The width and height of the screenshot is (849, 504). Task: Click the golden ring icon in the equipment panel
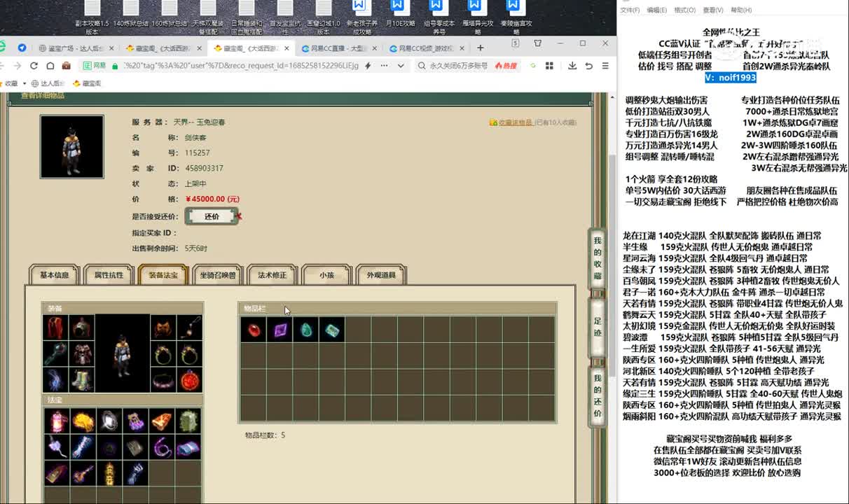[x=163, y=354]
